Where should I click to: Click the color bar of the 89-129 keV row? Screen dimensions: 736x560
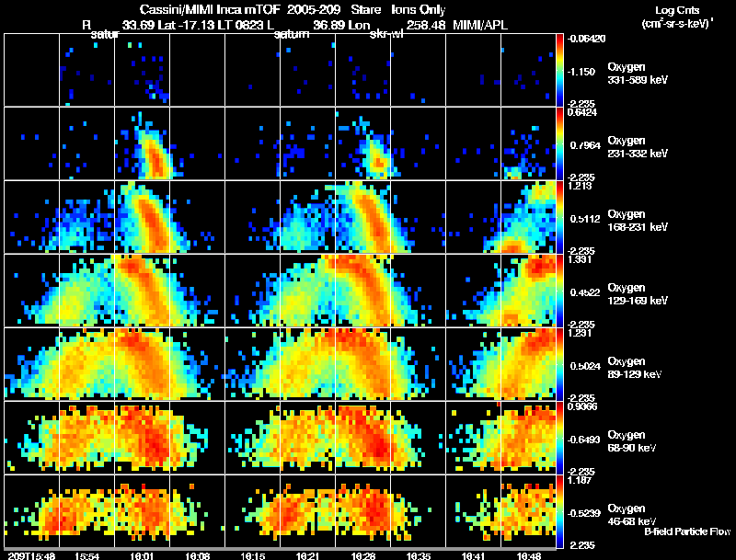click(559, 364)
